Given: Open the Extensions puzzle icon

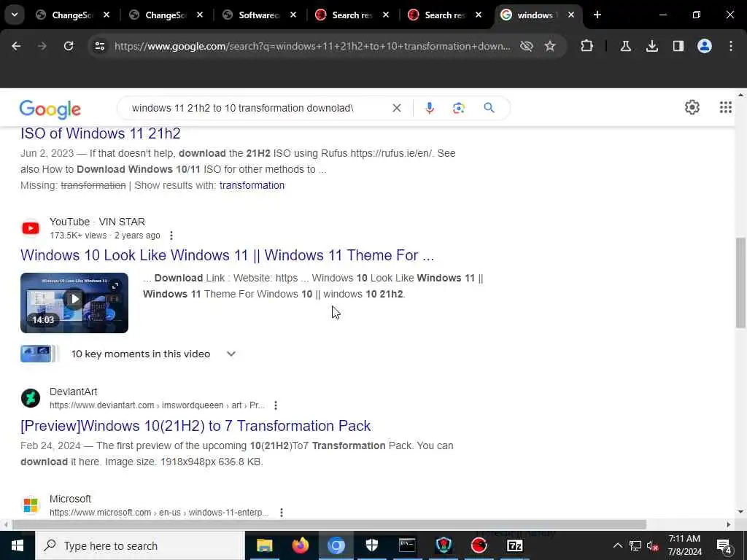Looking at the screenshot, I should point(587,46).
